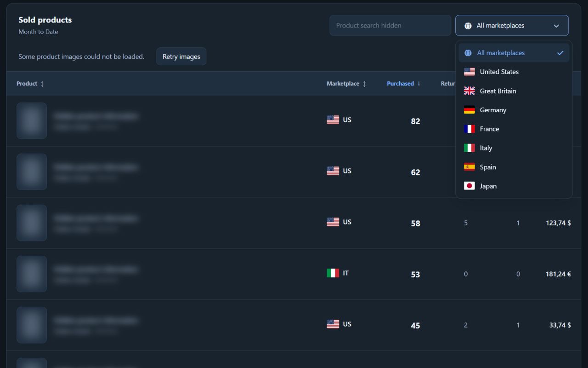Select Japan marketplace option
The image size is (588, 368).
(x=514, y=186)
